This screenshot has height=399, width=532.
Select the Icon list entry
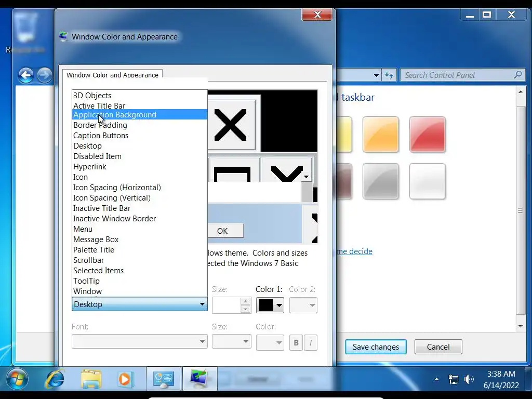pos(139,177)
